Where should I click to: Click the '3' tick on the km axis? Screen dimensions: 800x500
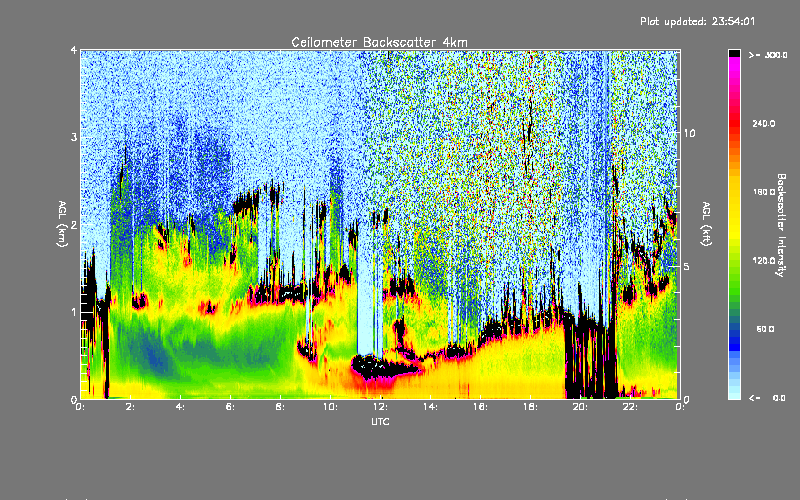[74, 137]
